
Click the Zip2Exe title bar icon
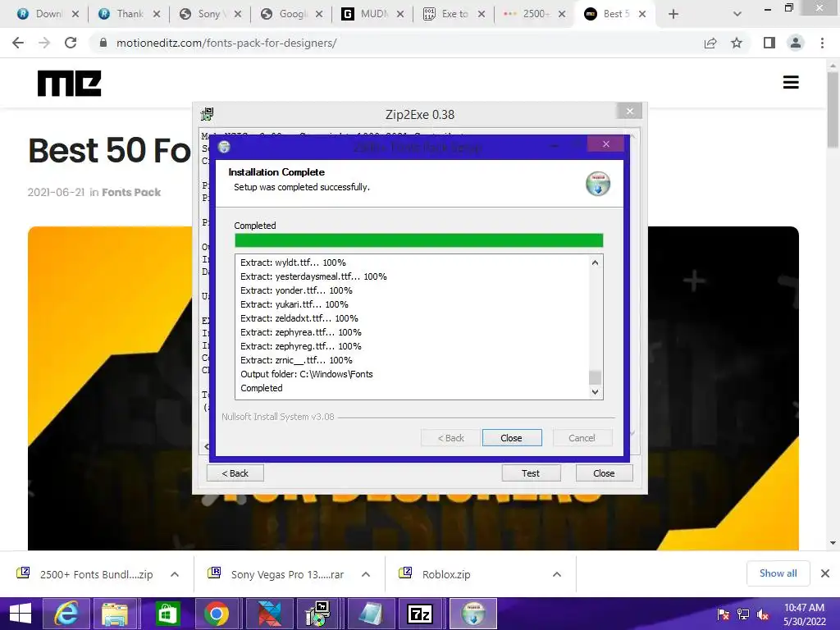pos(207,114)
